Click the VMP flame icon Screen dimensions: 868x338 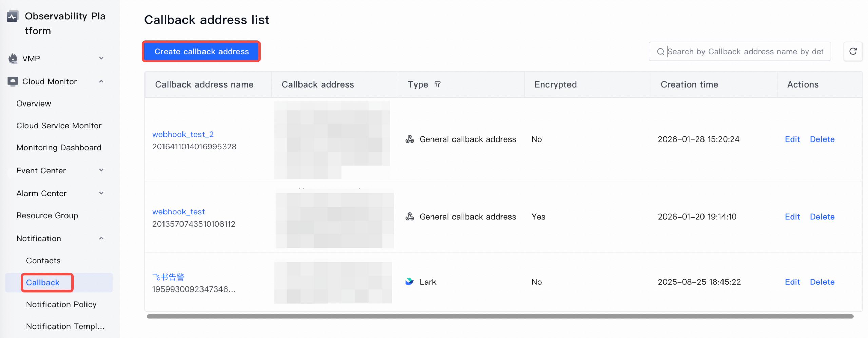(13, 59)
